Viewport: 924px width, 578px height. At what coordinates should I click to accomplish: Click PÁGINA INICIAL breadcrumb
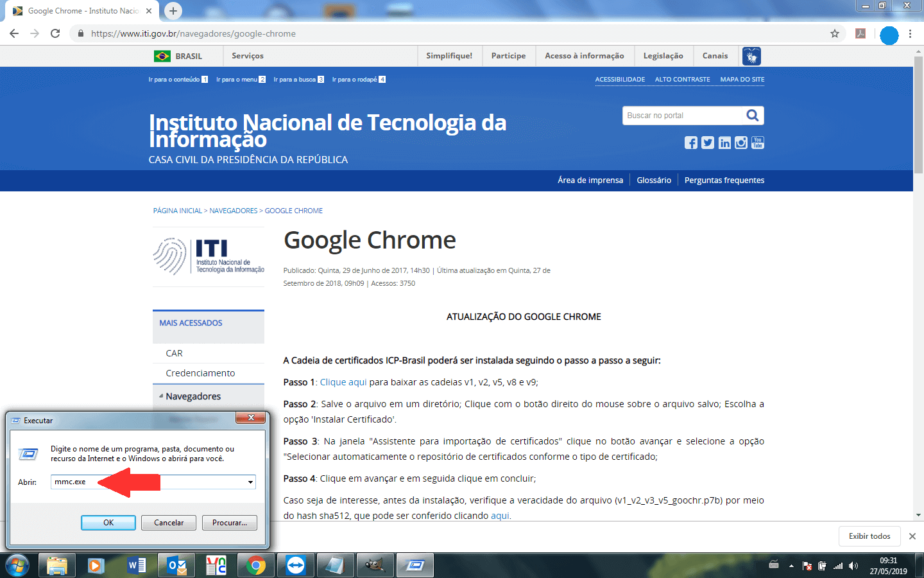click(178, 211)
